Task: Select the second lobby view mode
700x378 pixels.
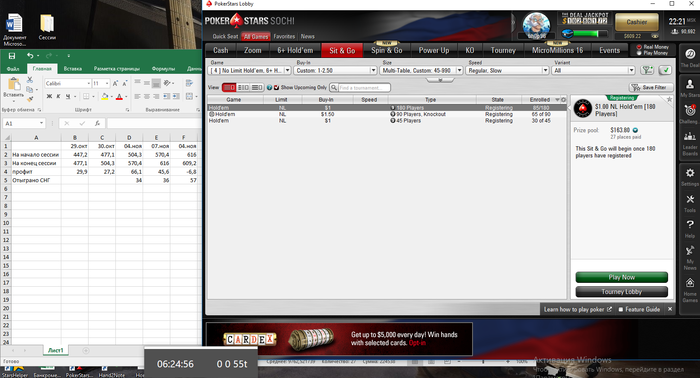Action: point(243,87)
